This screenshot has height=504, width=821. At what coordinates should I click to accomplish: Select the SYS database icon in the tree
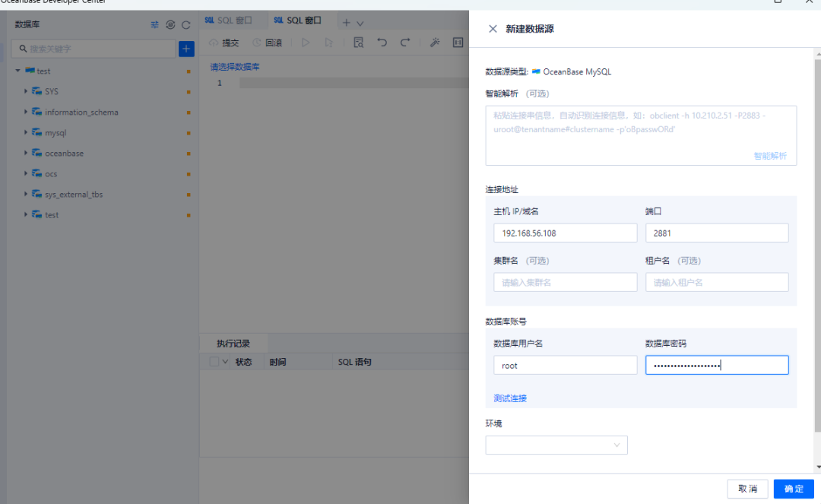click(x=36, y=91)
